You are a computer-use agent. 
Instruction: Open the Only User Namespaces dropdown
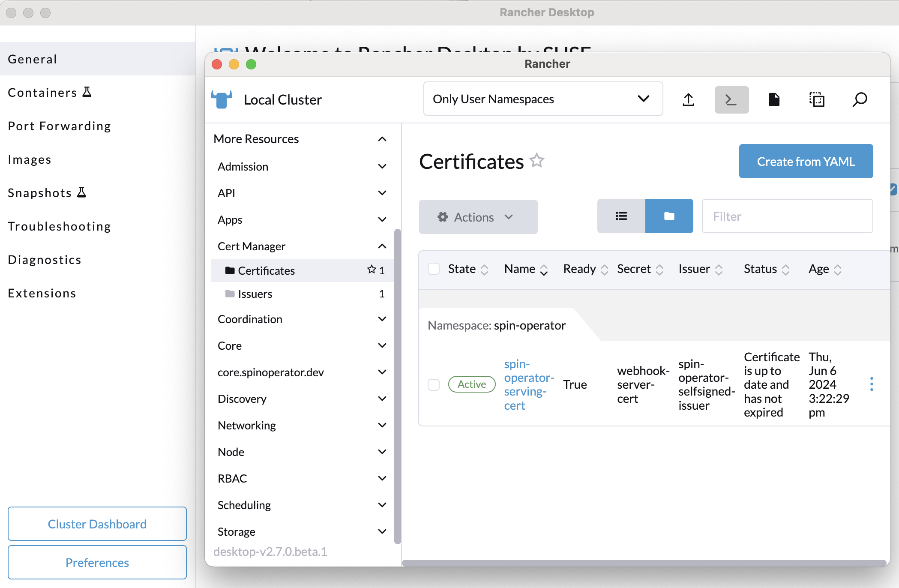click(543, 99)
